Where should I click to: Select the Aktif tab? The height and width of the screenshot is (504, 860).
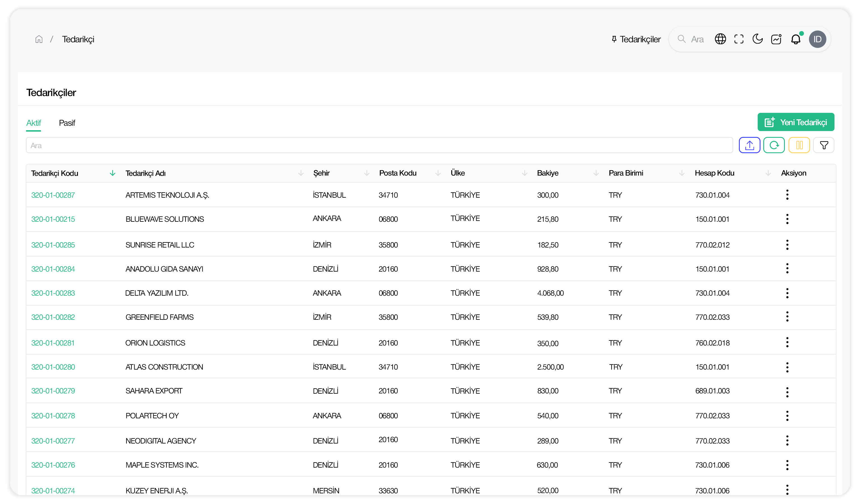click(x=33, y=123)
